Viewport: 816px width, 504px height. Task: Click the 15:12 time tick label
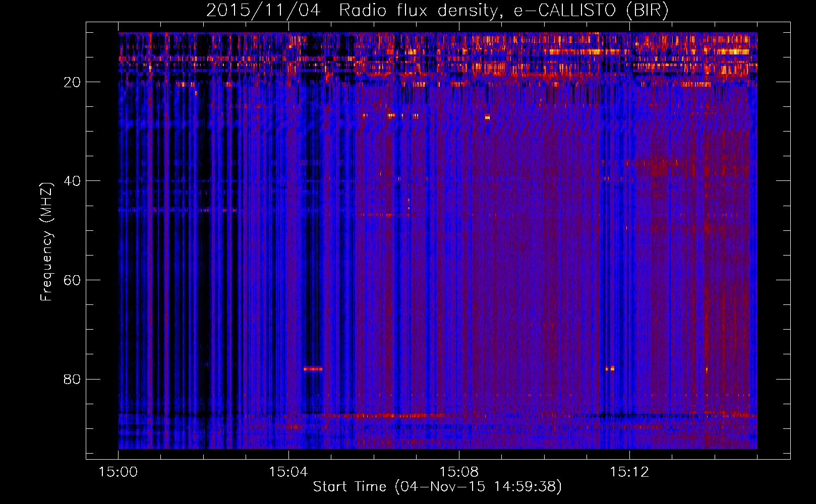[x=629, y=472]
